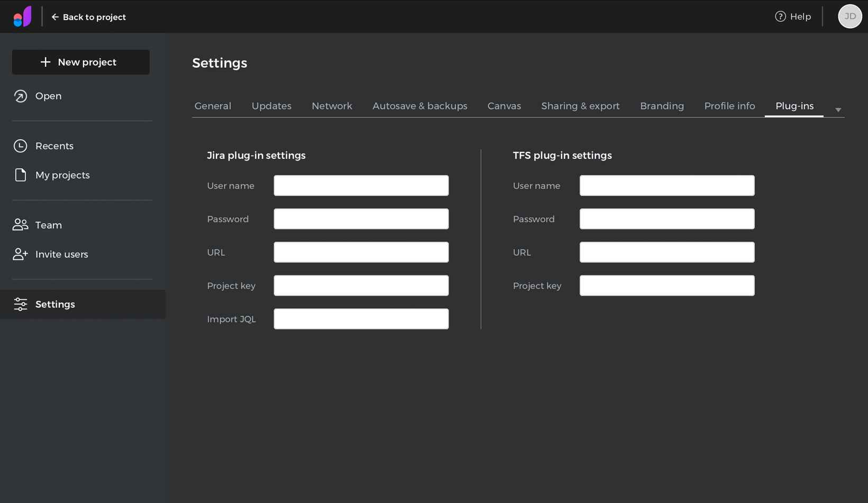Focus the TFS URL field
This screenshot has height=503, width=868.
[x=667, y=252]
